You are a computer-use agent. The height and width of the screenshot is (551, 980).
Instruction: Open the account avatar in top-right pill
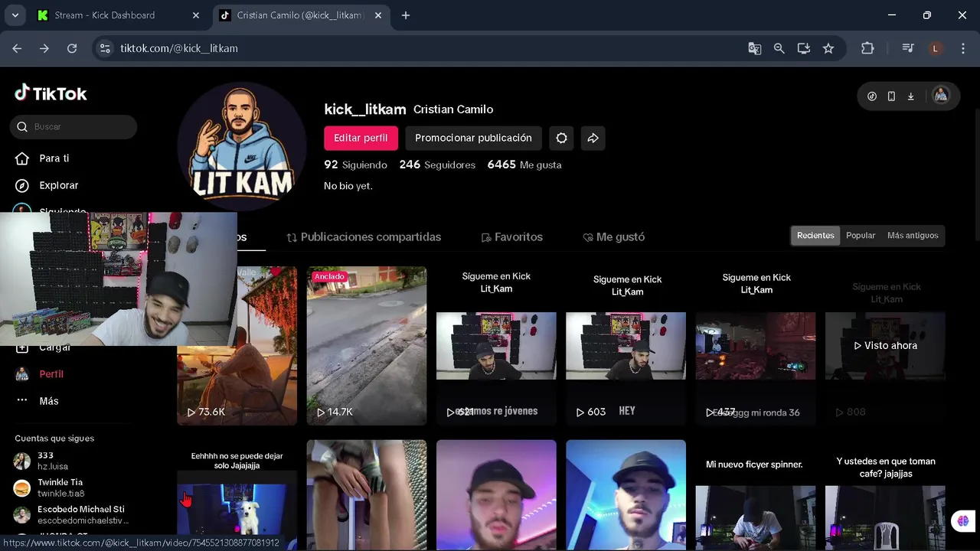[941, 96]
